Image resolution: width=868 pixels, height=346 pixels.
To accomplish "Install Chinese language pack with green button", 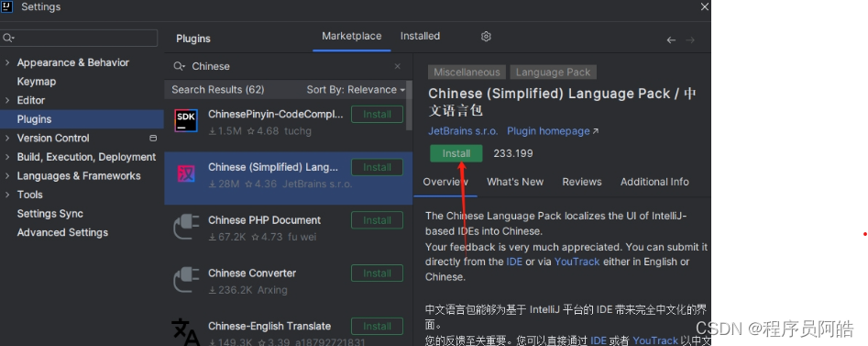I will (456, 153).
